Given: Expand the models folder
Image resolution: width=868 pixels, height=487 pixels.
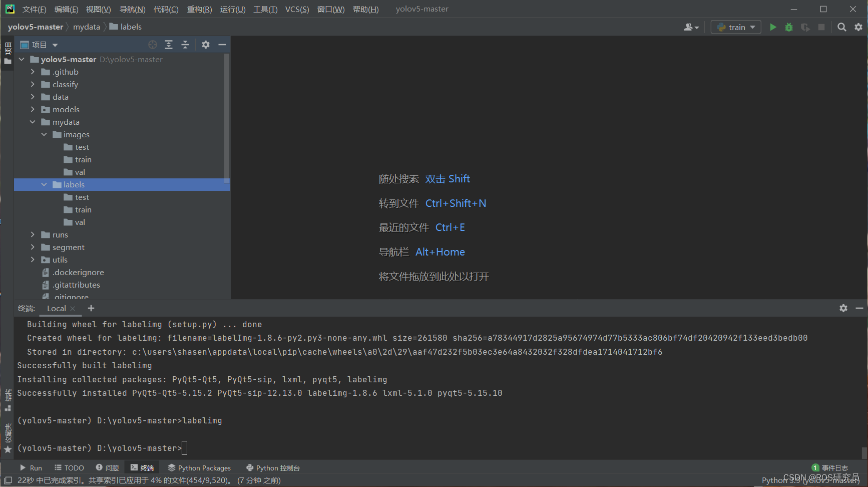Looking at the screenshot, I should point(33,109).
